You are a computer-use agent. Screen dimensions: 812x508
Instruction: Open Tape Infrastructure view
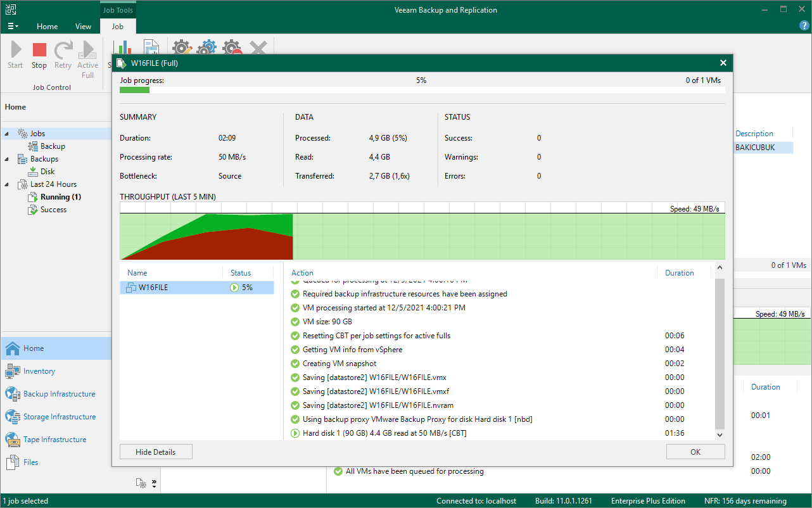(x=54, y=440)
